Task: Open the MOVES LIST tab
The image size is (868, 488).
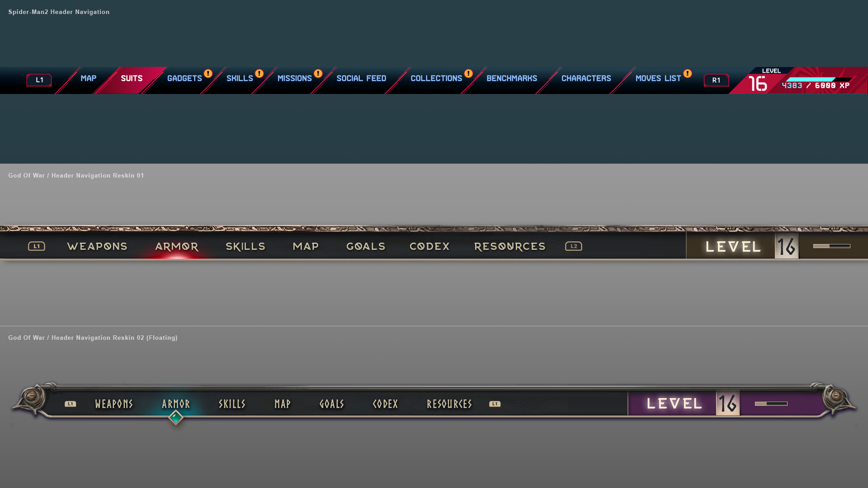Action: pyautogui.click(x=658, y=79)
